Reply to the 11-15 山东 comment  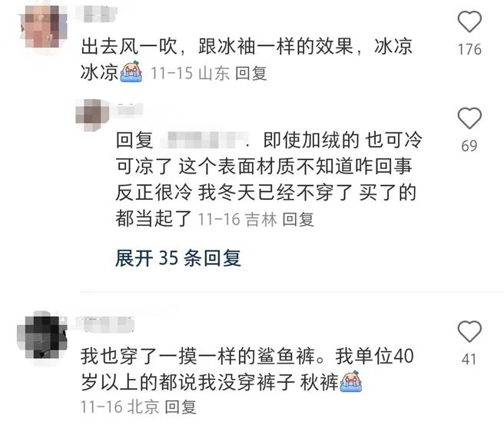pos(251,73)
